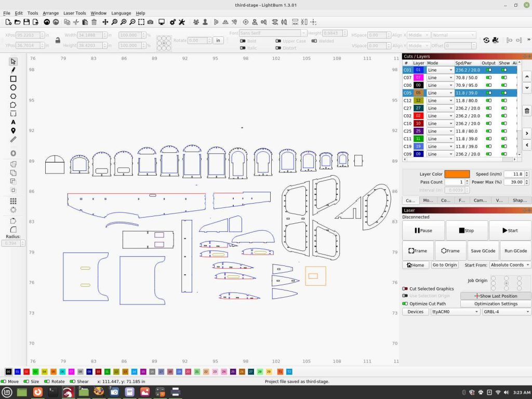Open the camera capture toolbar icon
The height and width of the screenshot is (399, 532).
tap(150, 22)
